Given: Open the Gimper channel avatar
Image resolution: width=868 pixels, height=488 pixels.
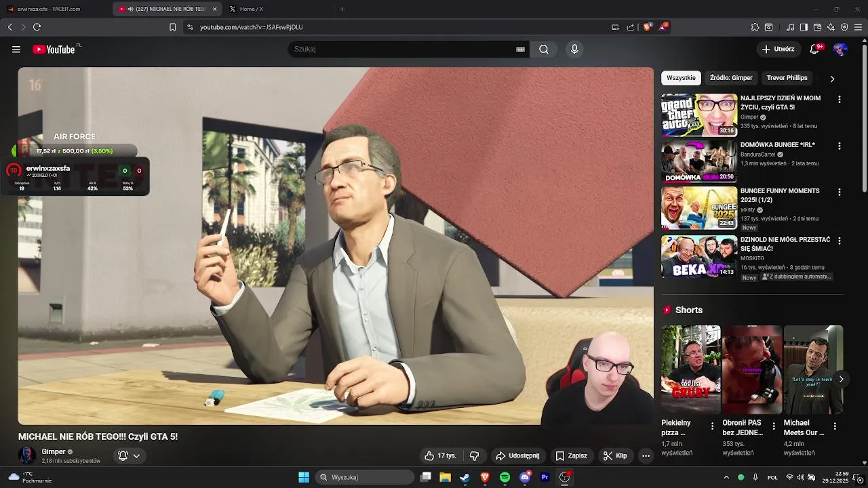Looking at the screenshot, I should click(x=27, y=455).
